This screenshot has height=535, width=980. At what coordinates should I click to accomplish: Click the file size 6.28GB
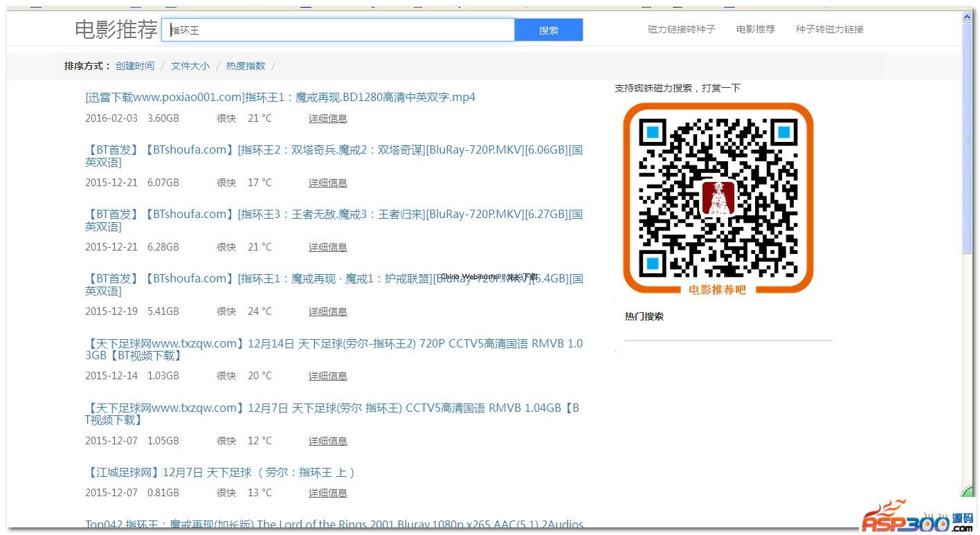pos(163,247)
